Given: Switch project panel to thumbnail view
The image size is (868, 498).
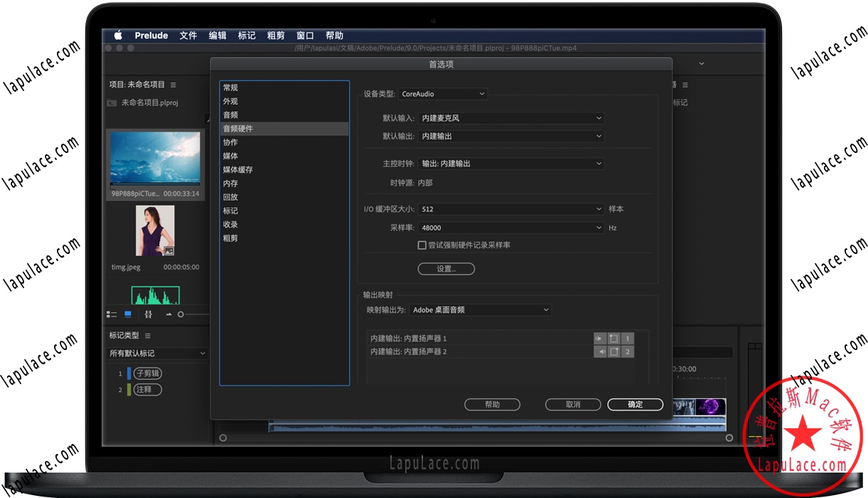Looking at the screenshot, I should click(x=128, y=314).
